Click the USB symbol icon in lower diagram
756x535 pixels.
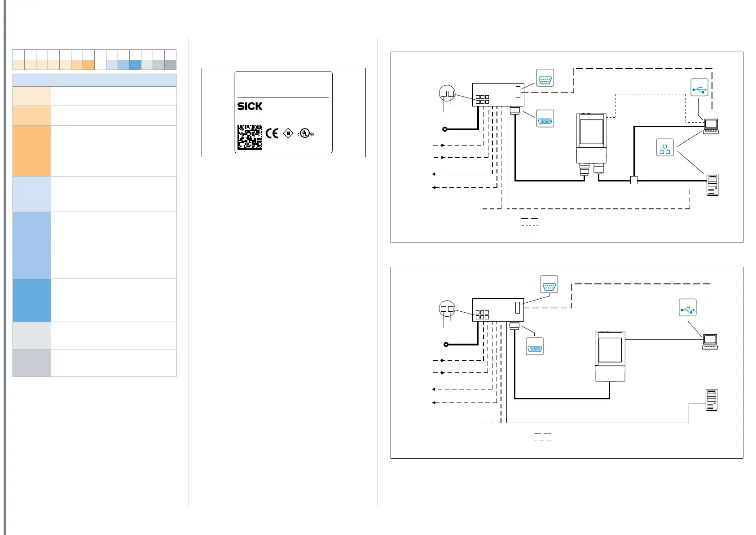[687, 308]
